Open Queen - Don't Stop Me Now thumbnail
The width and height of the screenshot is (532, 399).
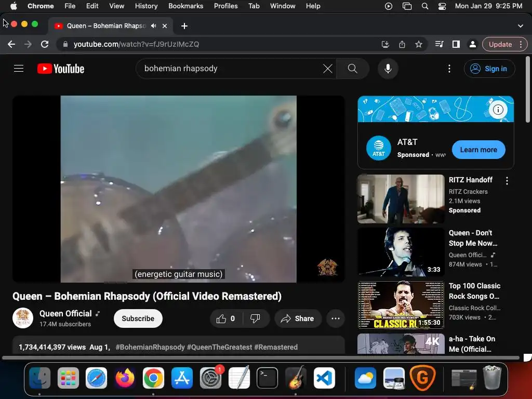(x=401, y=252)
